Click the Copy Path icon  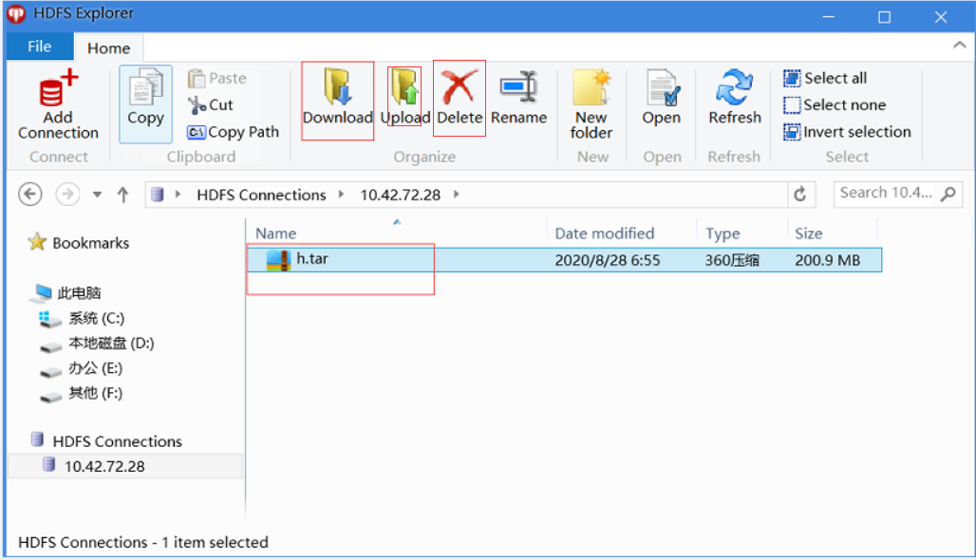234,133
